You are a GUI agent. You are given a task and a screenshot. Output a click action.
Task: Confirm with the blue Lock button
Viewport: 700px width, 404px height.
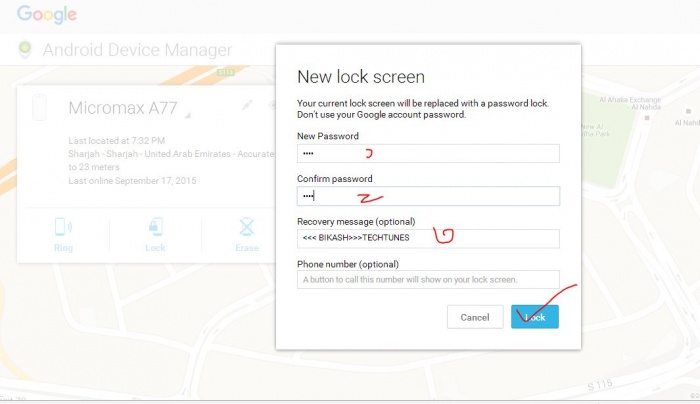click(x=535, y=317)
